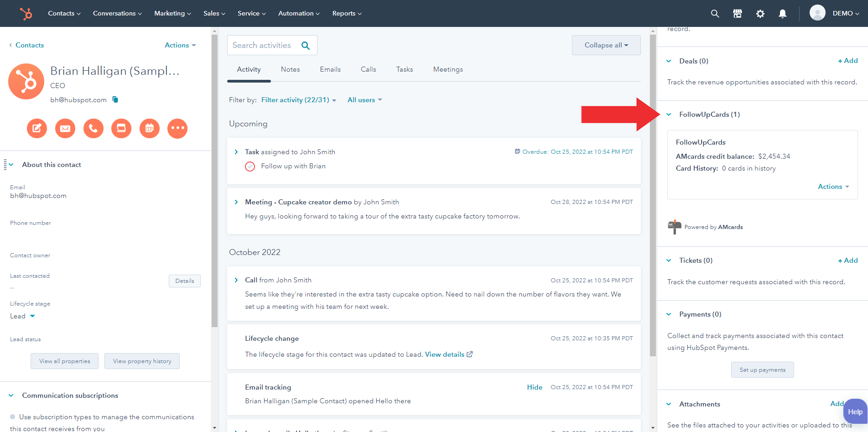Click Details button for last contacted
Viewport: 868px width, 432px height.
click(x=185, y=281)
